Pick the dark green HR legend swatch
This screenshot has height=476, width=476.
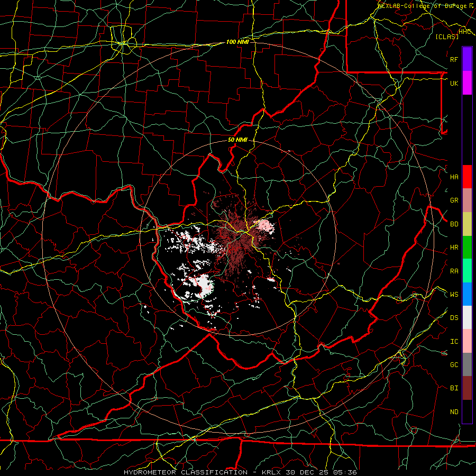click(467, 248)
